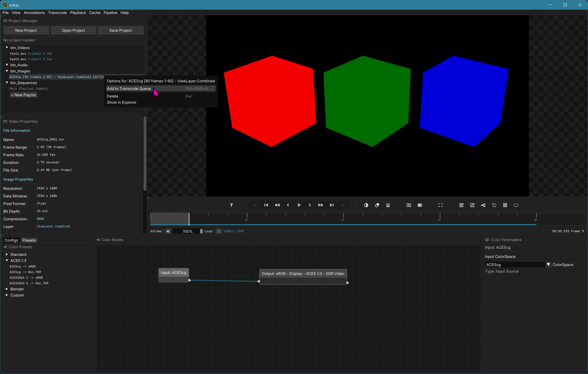
Task: Click the Play button in transport controls
Action: [x=299, y=205]
